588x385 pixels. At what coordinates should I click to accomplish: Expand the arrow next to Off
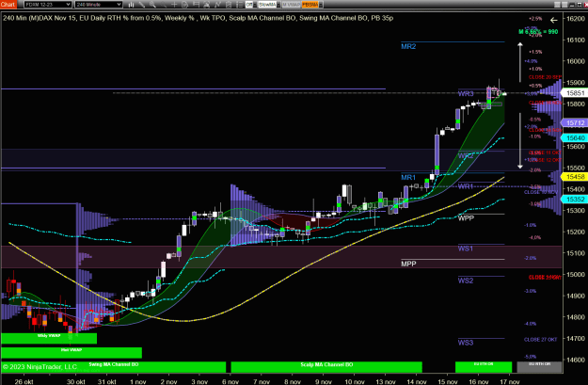[x=255, y=5]
